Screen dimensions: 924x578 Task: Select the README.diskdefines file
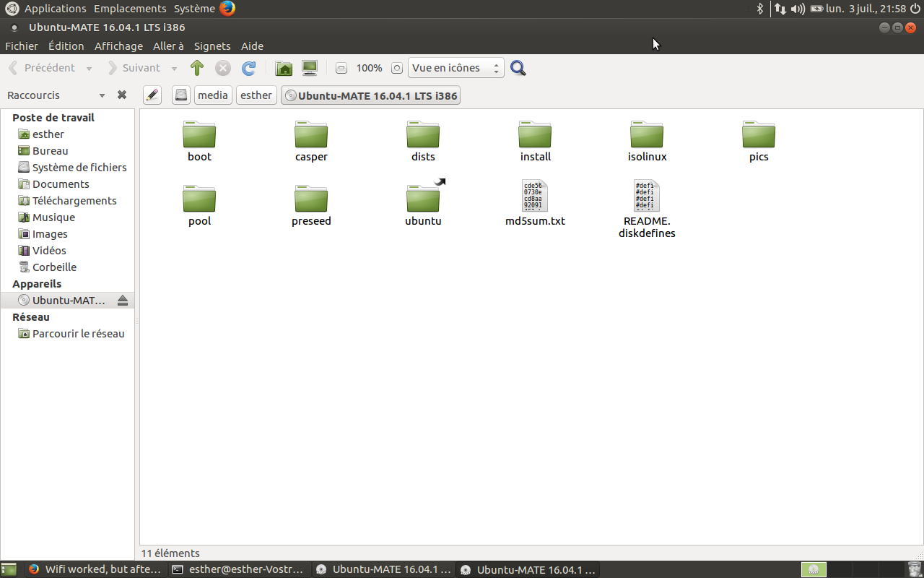point(647,210)
